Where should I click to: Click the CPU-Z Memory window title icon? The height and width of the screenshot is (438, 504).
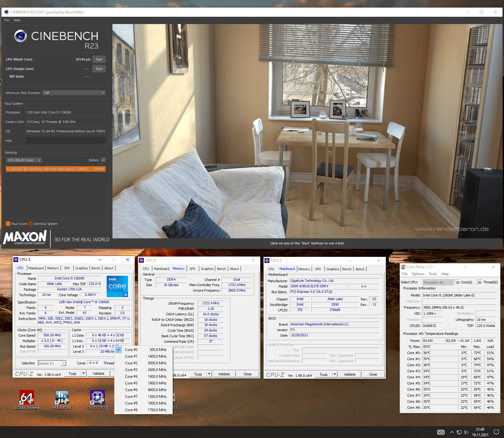pos(141,260)
